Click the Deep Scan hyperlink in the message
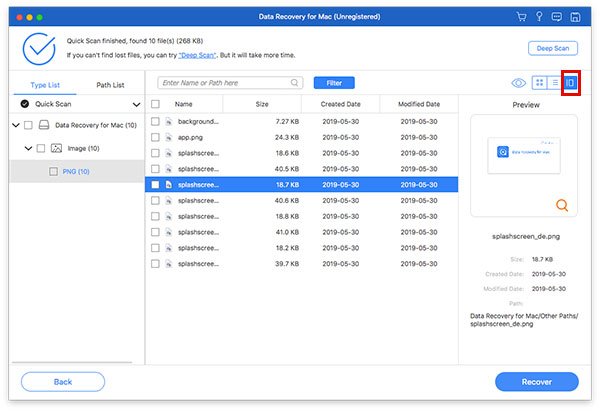 [x=197, y=55]
